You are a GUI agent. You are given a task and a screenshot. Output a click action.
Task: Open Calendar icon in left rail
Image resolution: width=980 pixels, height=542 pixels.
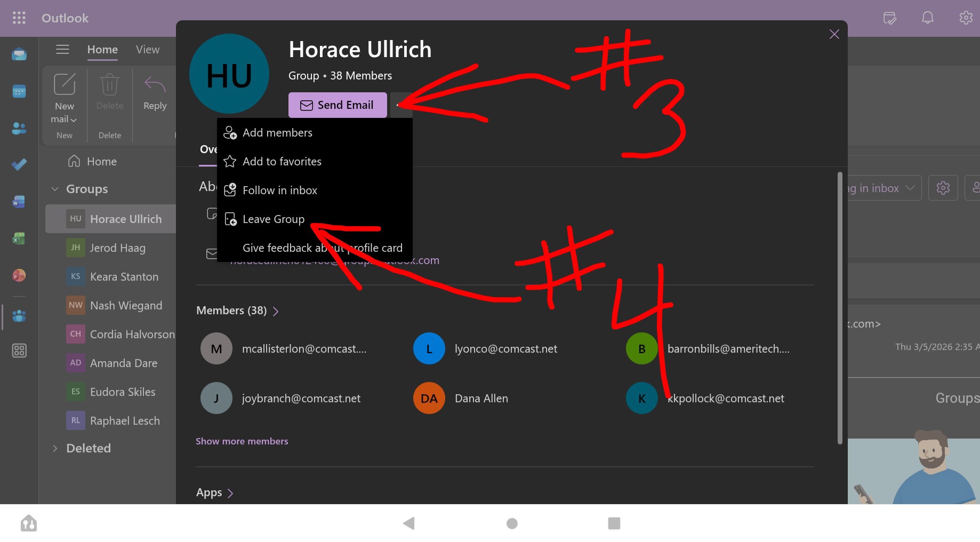(x=19, y=91)
